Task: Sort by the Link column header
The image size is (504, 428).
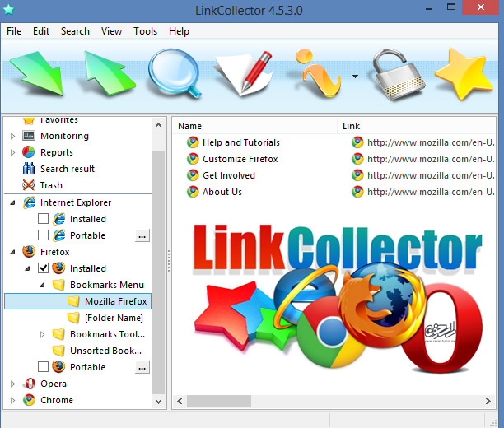Action: click(x=351, y=126)
